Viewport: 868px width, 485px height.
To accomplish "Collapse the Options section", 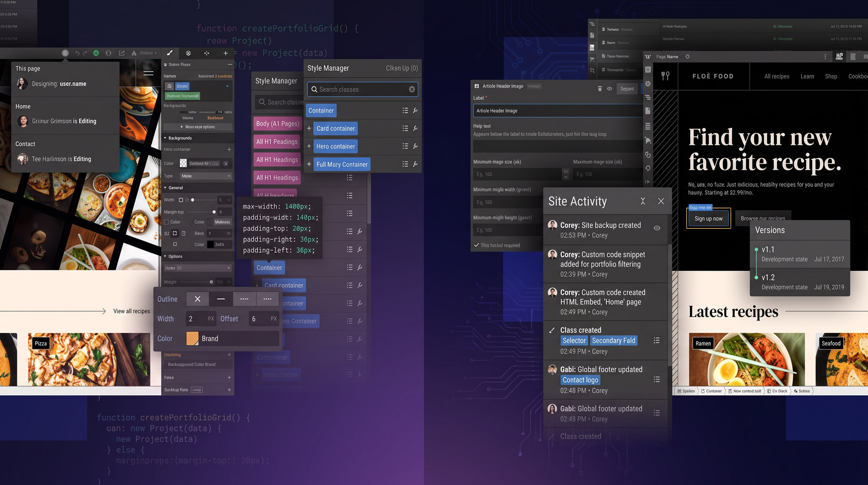I will point(165,256).
